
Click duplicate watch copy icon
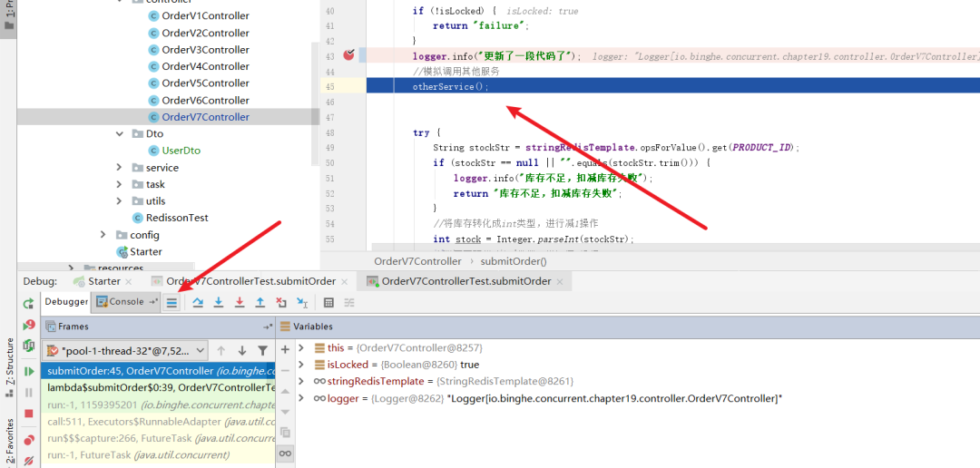point(285,433)
